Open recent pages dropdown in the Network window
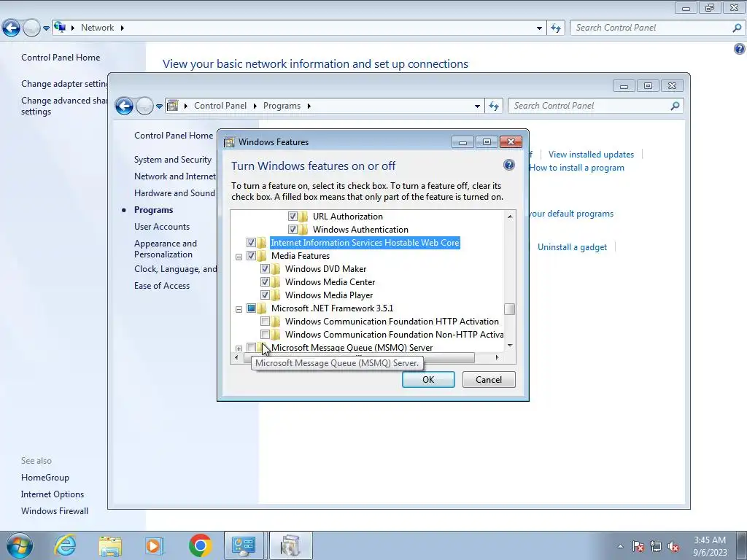The width and height of the screenshot is (747, 560). [46, 28]
